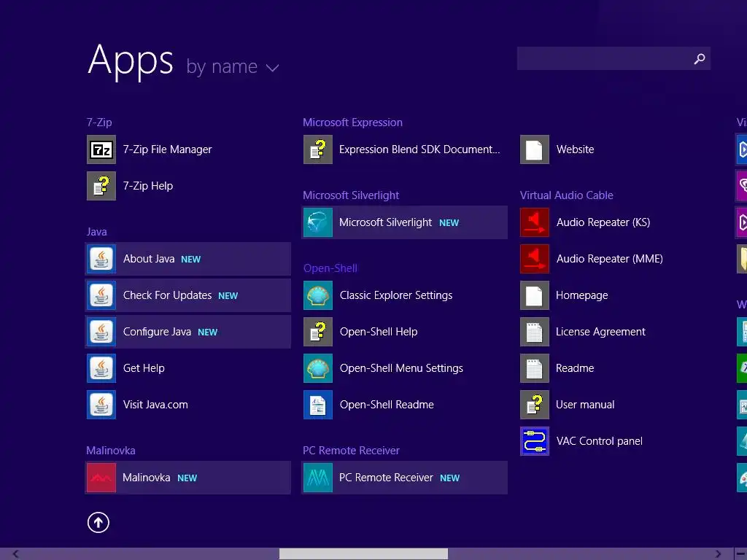Open the Java Get Help icon
This screenshot has height=560, width=747.
pos(101,368)
